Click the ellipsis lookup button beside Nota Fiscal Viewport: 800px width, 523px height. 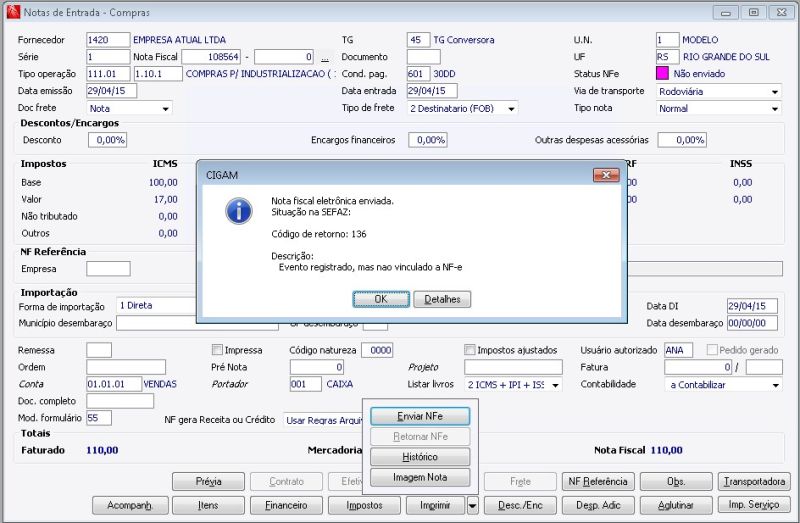(324, 57)
